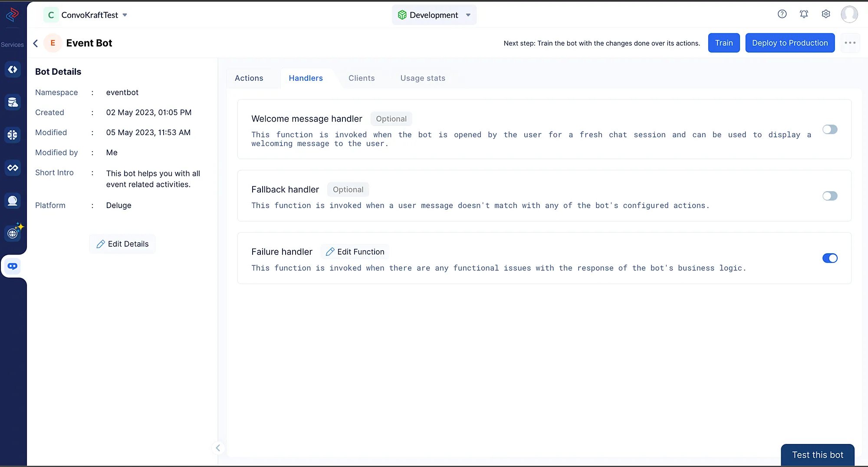This screenshot has height=467, width=868.
Task: Open the sidebar icon with sparkle star
Action: (x=13, y=233)
